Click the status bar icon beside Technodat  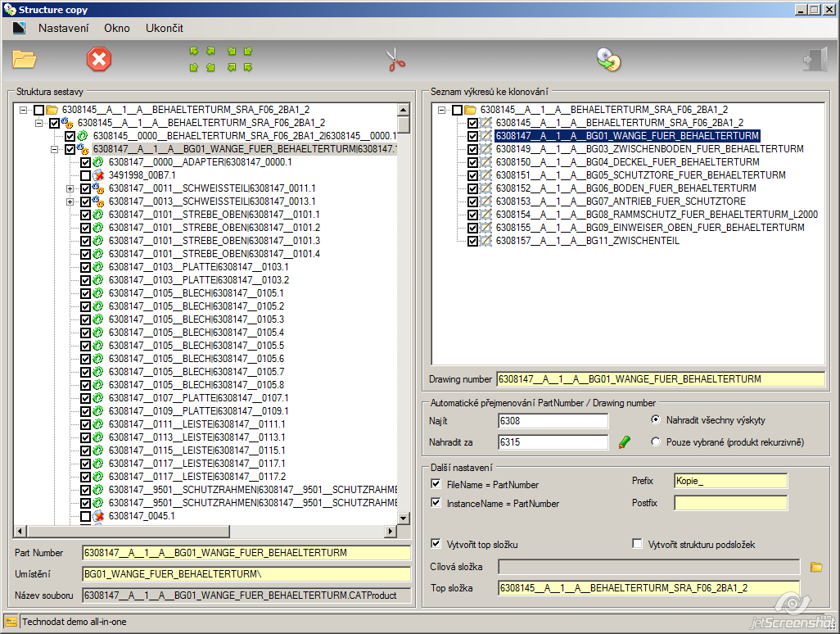(x=11, y=622)
